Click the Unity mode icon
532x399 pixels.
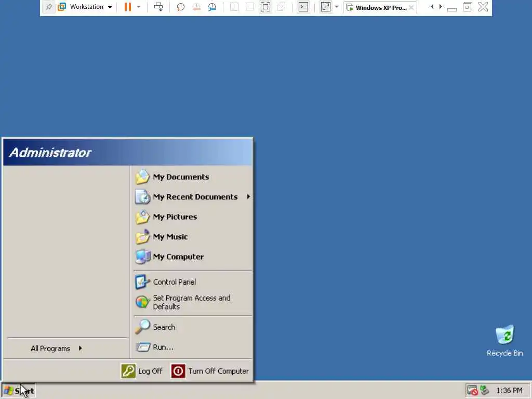[x=281, y=7]
